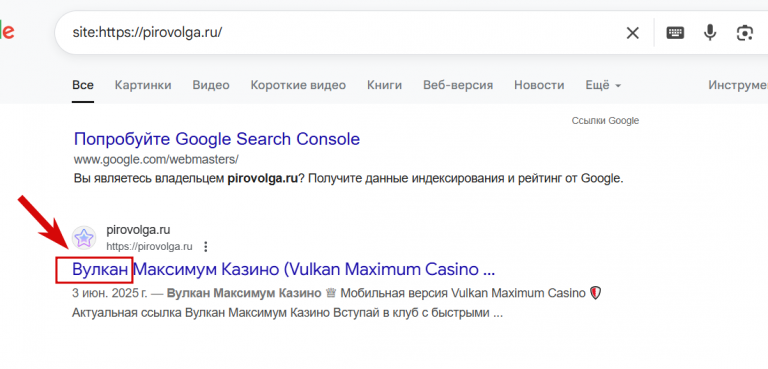The height and width of the screenshot is (369, 768).
Task: Click the Актуальная ссылка snippet line
Action: 288,313
